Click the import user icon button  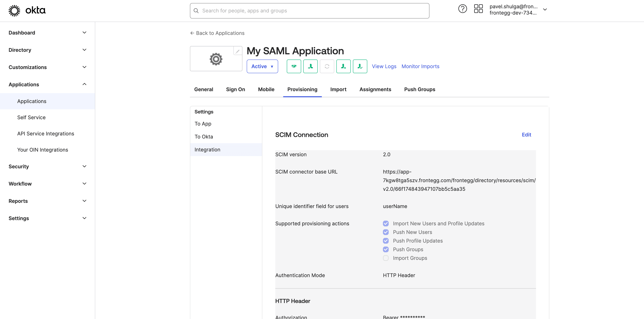pyautogui.click(x=310, y=66)
